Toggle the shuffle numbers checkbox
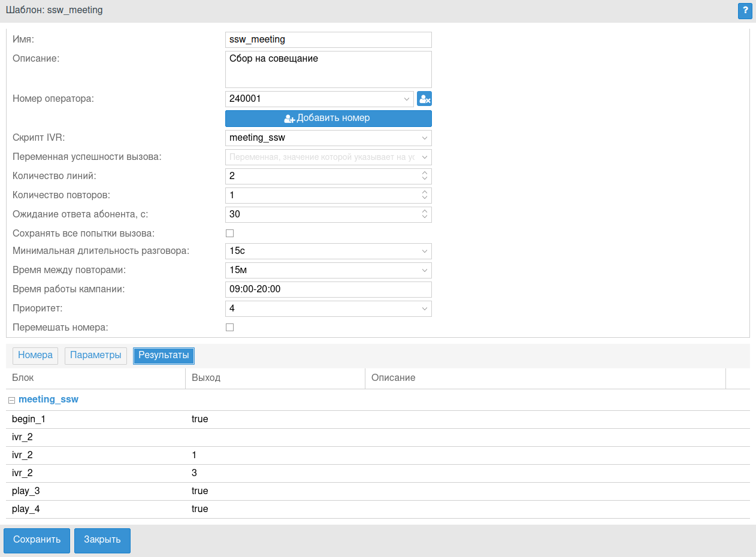The width and height of the screenshot is (756, 557). pos(229,327)
